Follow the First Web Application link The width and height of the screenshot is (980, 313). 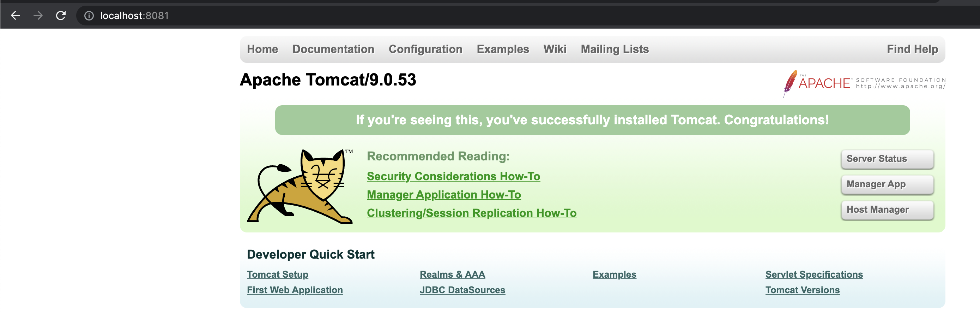click(295, 290)
